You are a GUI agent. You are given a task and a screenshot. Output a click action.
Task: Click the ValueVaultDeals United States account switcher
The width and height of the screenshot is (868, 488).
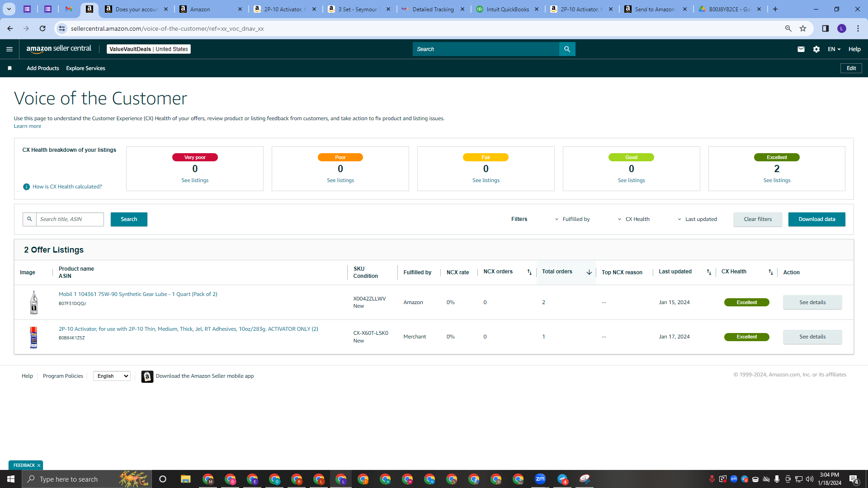click(x=149, y=49)
